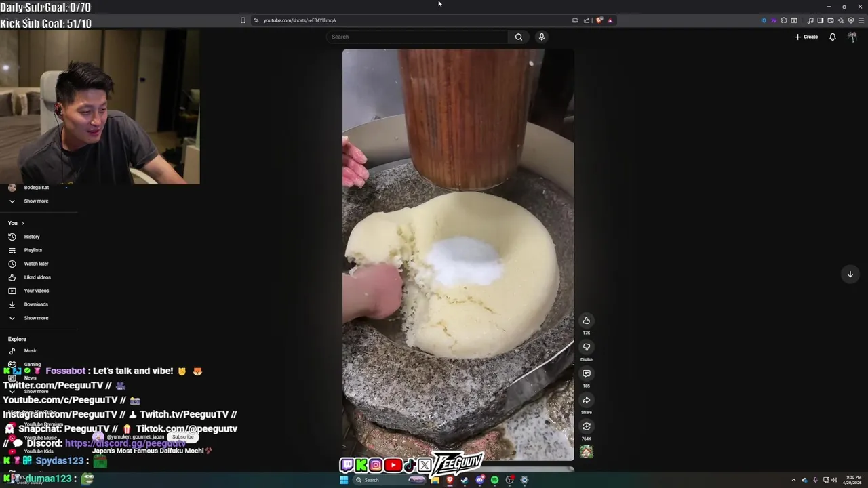Open Brave browser taskbar icon
Image resolution: width=868 pixels, height=488 pixels.
(450, 480)
